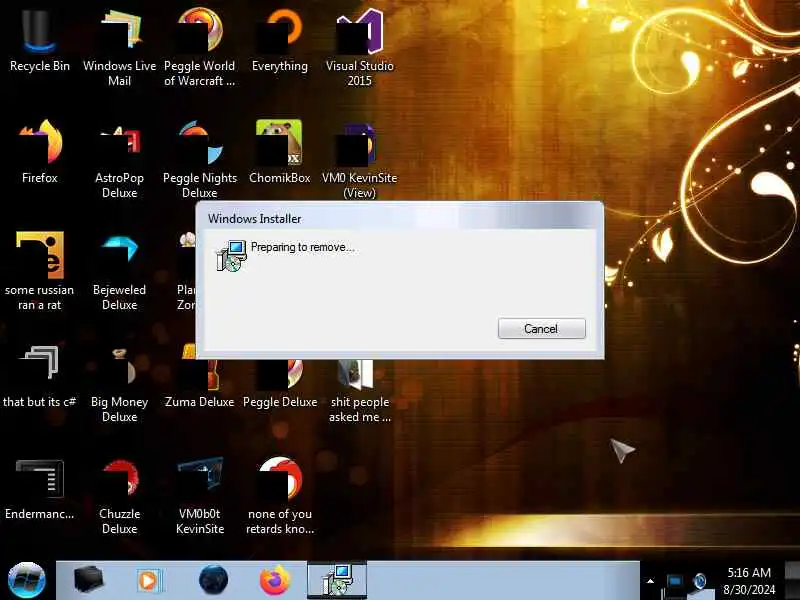Click the installer package icon in dialog
Viewport: 800px width, 600px height.
[231, 256]
